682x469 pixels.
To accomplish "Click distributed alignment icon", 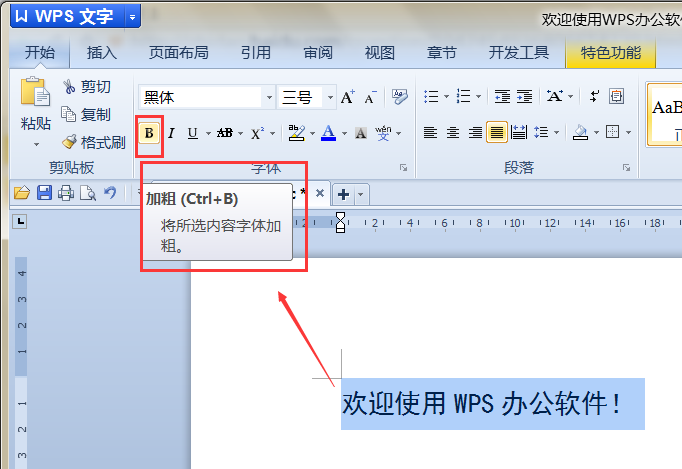I will pyautogui.click(x=518, y=132).
